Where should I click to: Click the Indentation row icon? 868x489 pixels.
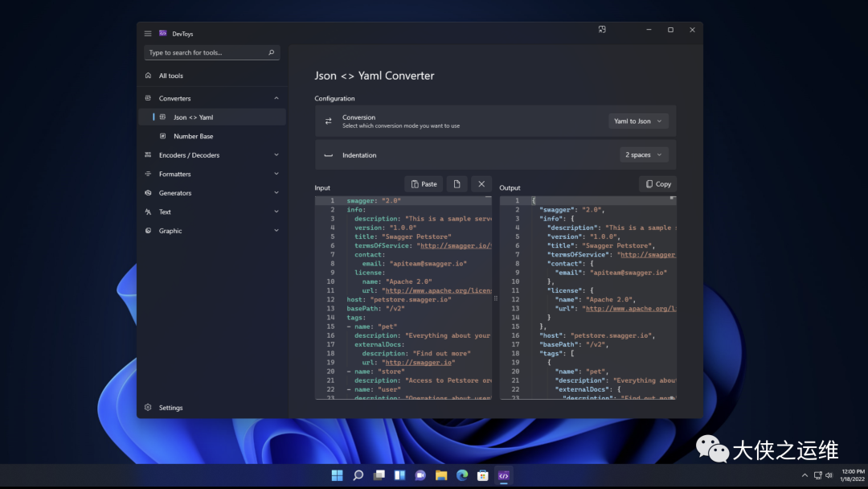tap(328, 155)
